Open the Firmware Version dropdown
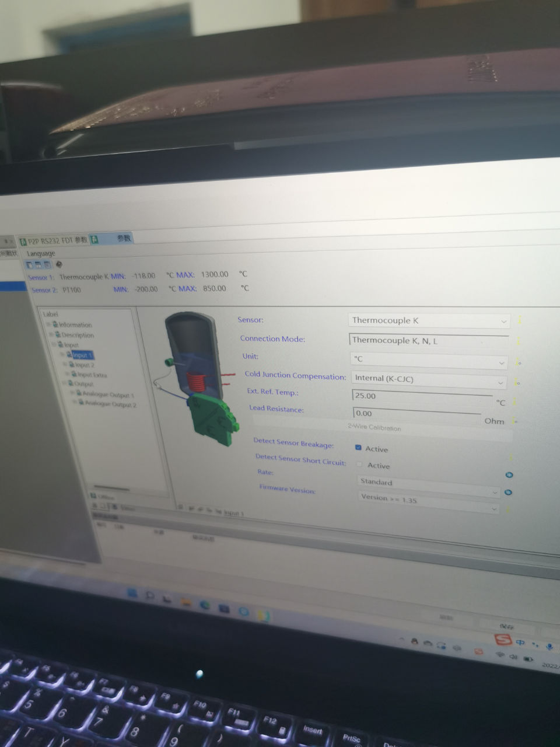560x747 pixels. pos(429,501)
